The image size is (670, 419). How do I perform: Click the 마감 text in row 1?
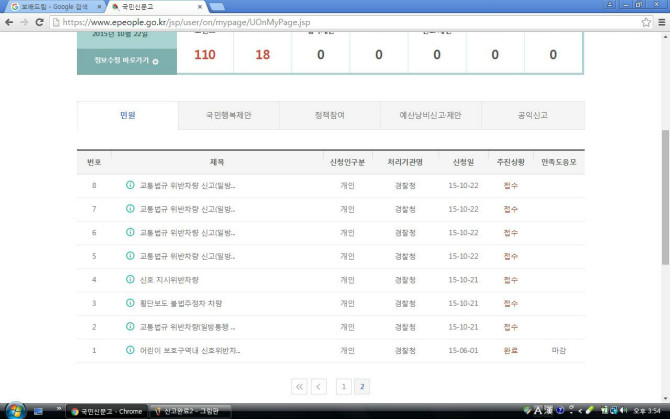pos(558,350)
